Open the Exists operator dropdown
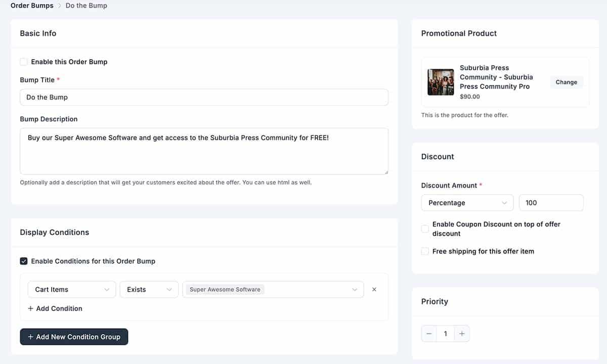 tap(149, 290)
